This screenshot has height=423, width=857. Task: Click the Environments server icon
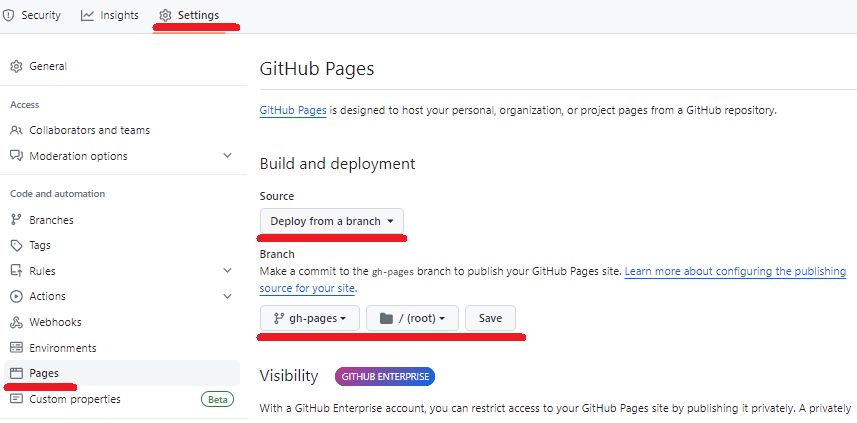tap(16, 348)
